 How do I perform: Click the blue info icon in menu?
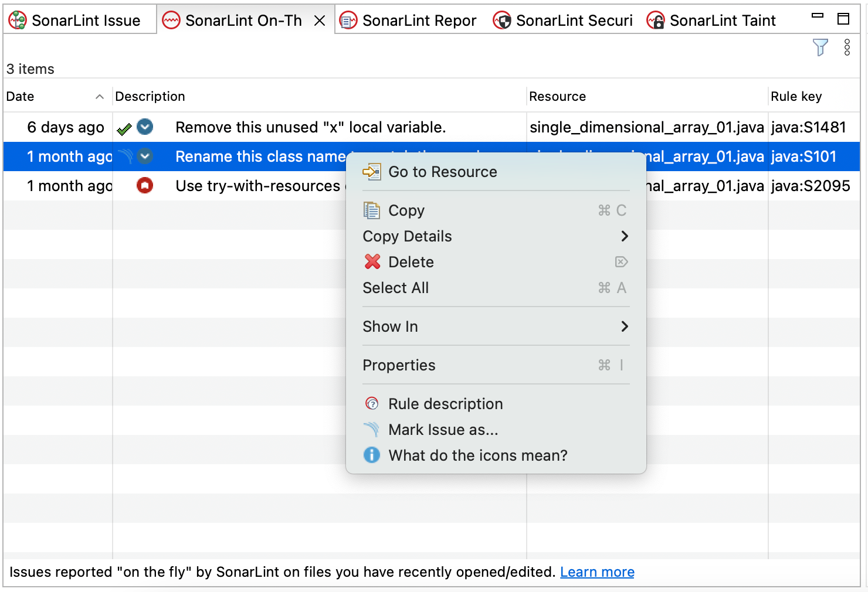click(372, 455)
